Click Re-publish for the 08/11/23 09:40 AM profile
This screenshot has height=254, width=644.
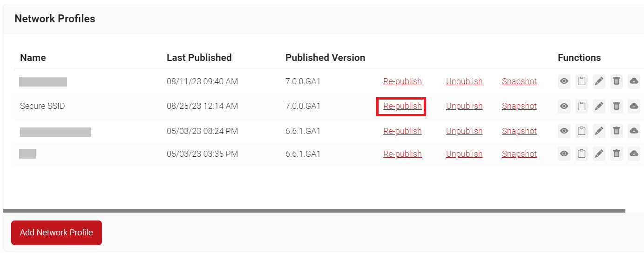402,81
